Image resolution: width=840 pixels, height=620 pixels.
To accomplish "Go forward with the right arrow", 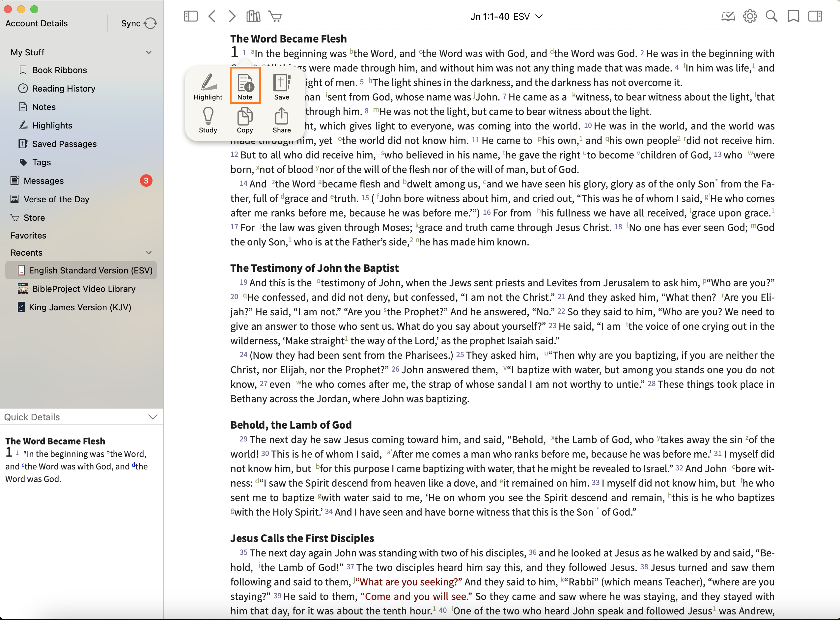I will (x=232, y=16).
